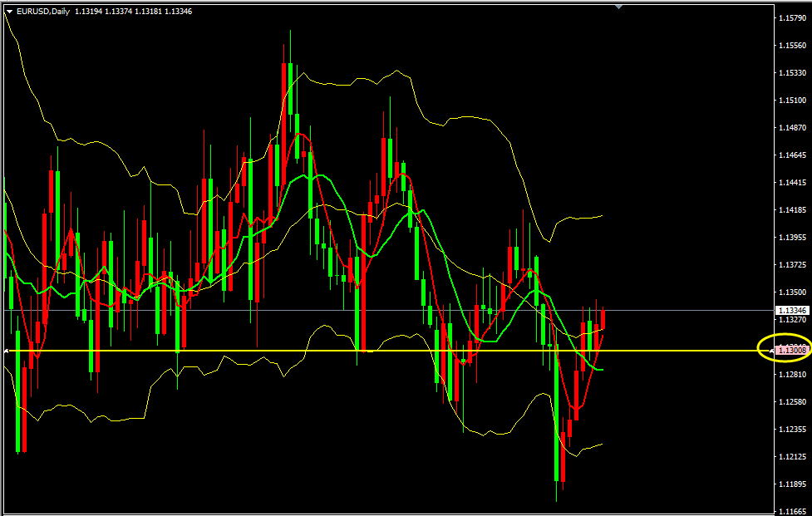Click the 1.12580 price scale label
Image resolution: width=812 pixels, height=516 pixels.
[x=792, y=402]
